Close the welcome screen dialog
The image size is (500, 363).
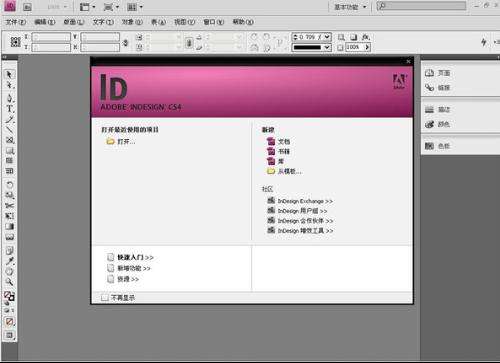408,61
